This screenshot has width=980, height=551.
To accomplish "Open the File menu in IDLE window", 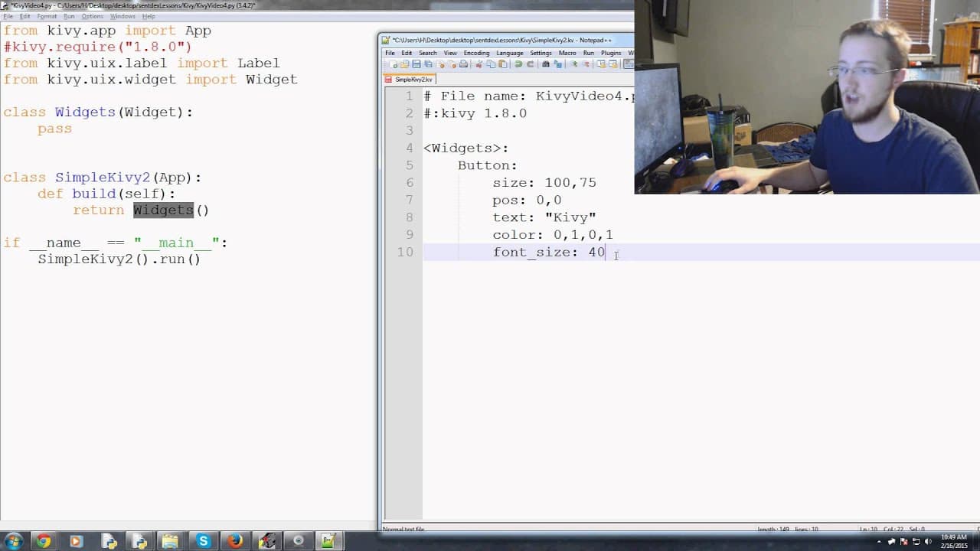I will [8, 16].
